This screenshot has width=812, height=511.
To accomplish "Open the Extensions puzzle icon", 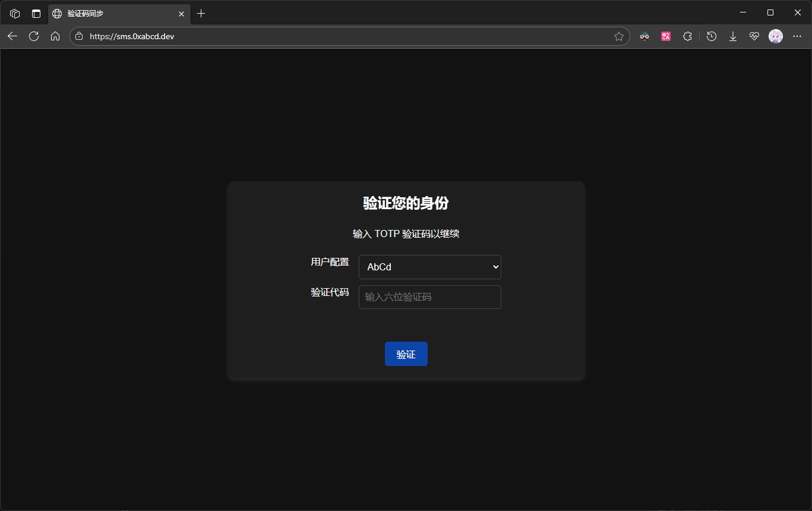I will (687, 36).
